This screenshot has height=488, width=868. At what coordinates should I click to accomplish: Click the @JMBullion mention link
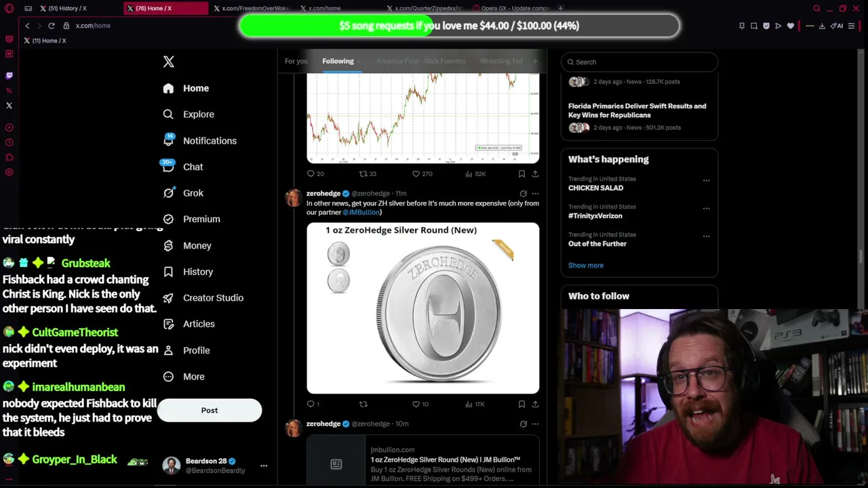[361, 212]
